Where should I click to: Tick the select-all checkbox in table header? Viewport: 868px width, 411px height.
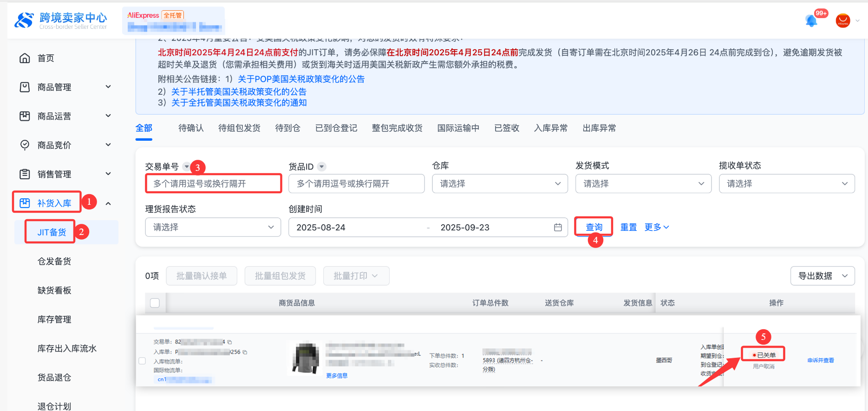pyautogui.click(x=155, y=303)
